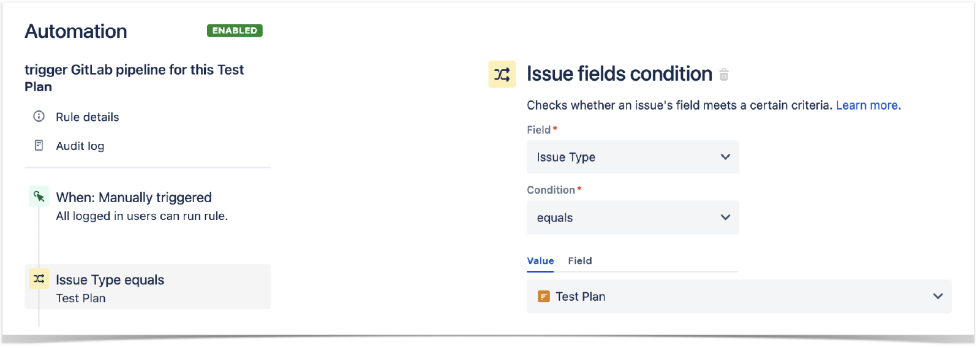The image size is (980, 348).
Task: Click the Rule details info icon
Action: tap(39, 116)
